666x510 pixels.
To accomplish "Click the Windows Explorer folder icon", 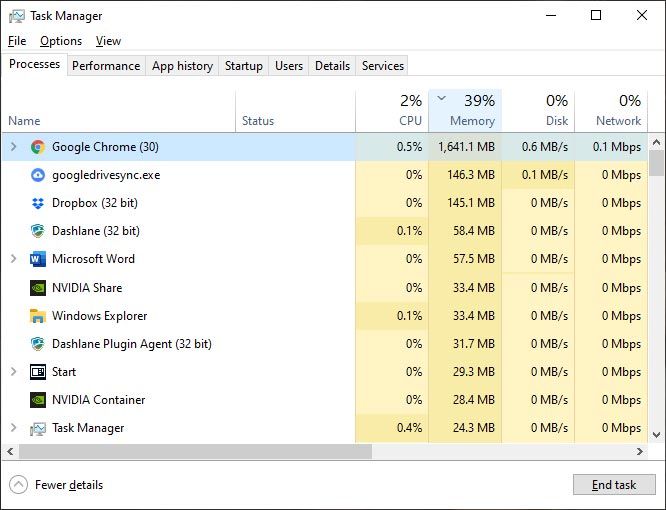I will [x=38, y=316].
